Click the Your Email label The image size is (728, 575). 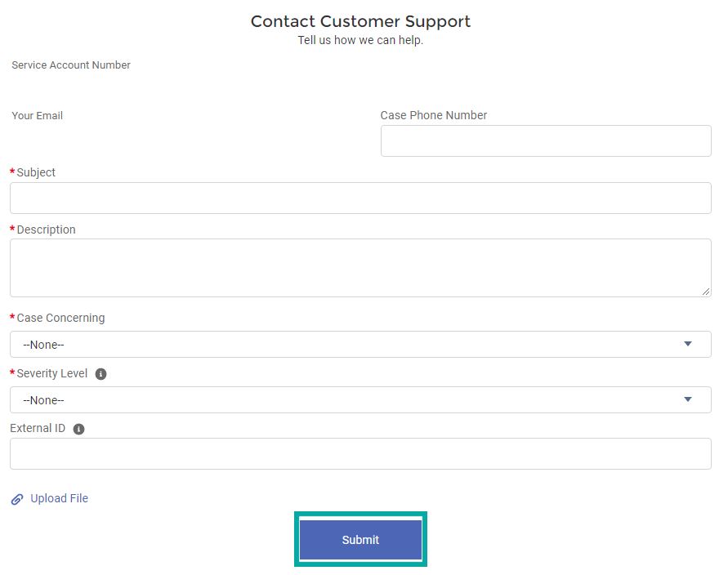37,116
